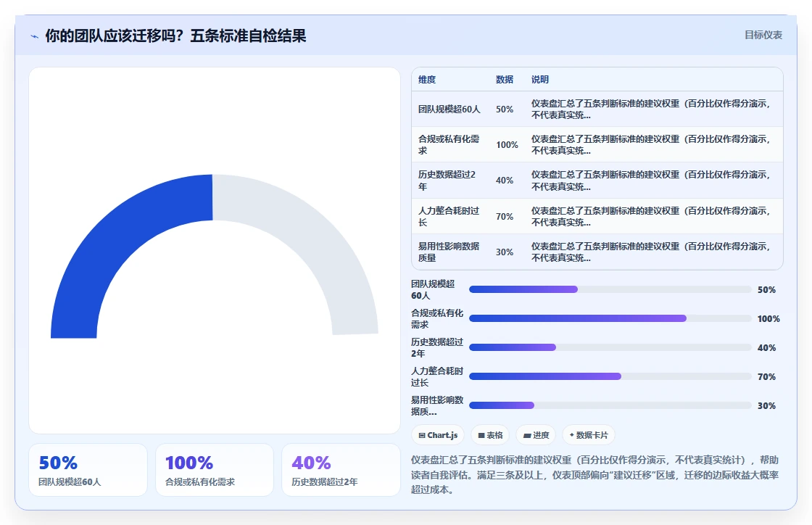The height and width of the screenshot is (525, 812).
Task: Click the 40% value in the table
Action: click(x=505, y=180)
